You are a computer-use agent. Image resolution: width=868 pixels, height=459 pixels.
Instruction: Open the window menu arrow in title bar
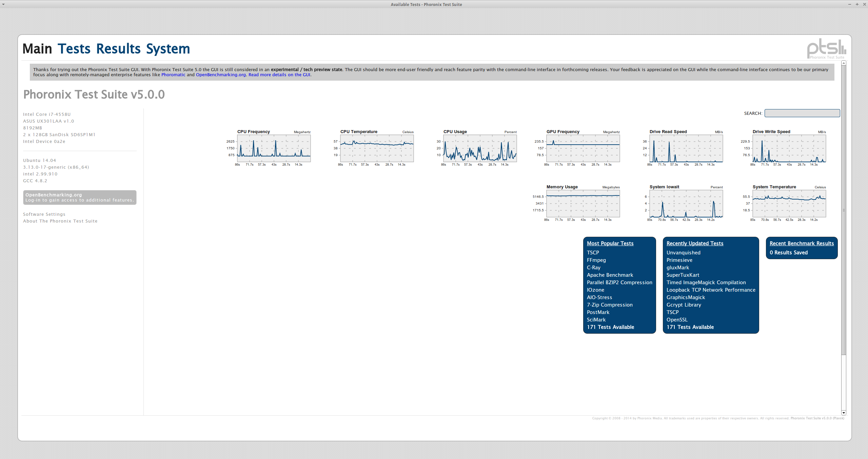coord(3,4)
